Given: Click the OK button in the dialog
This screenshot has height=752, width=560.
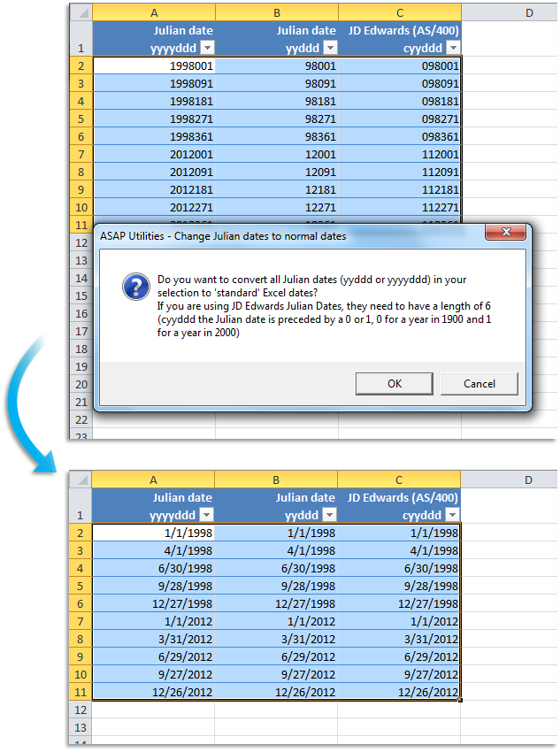Looking at the screenshot, I should (x=394, y=383).
